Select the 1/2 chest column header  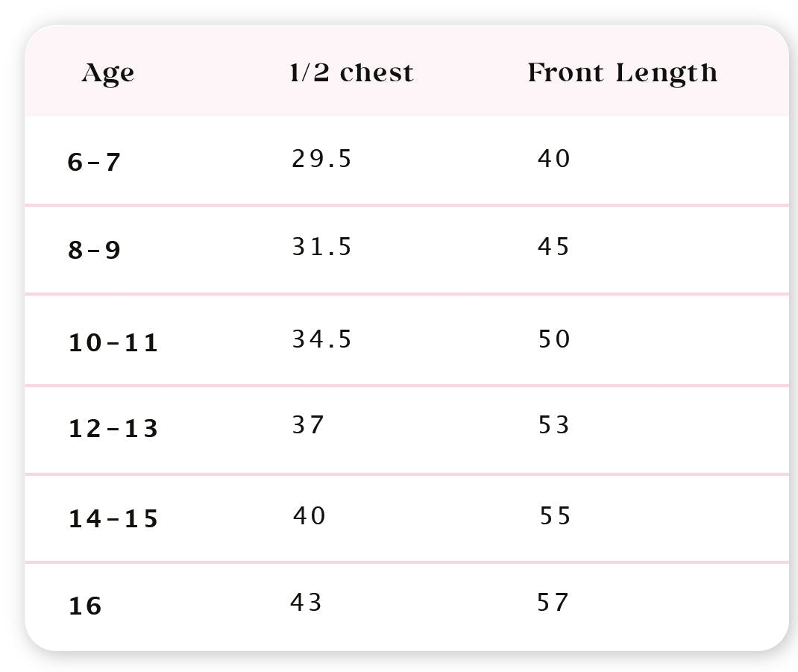tap(351, 72)
